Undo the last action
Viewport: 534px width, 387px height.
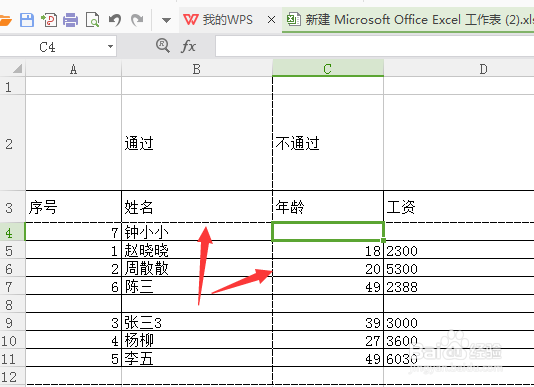[115, 20]
